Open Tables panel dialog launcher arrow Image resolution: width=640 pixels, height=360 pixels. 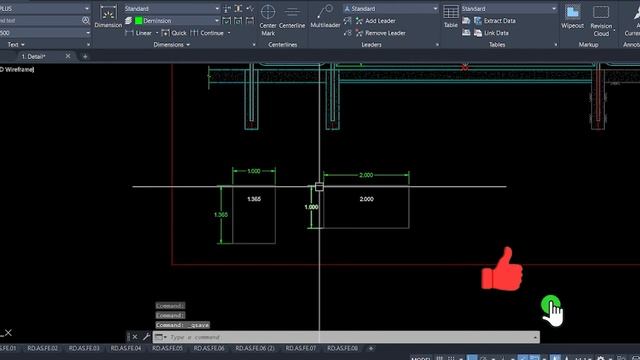click(556, 44)
